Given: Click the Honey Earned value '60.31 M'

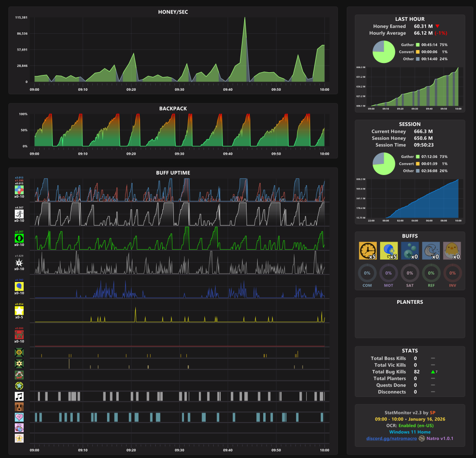Looking at the screenshot, I should [423, 26].
